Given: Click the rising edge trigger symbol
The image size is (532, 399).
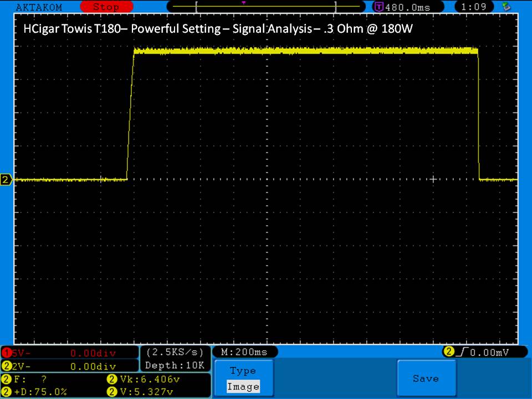Looking at the screenshot, I should [463, 352].
